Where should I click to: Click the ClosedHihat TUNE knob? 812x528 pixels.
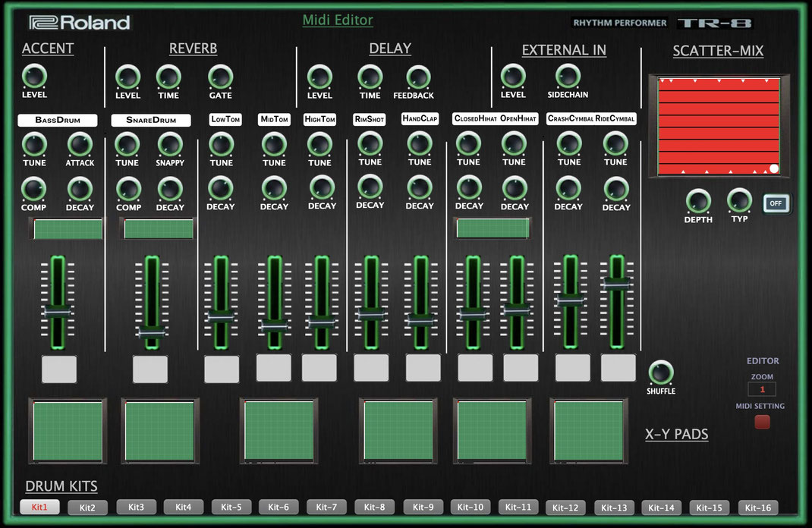point(469,144)
